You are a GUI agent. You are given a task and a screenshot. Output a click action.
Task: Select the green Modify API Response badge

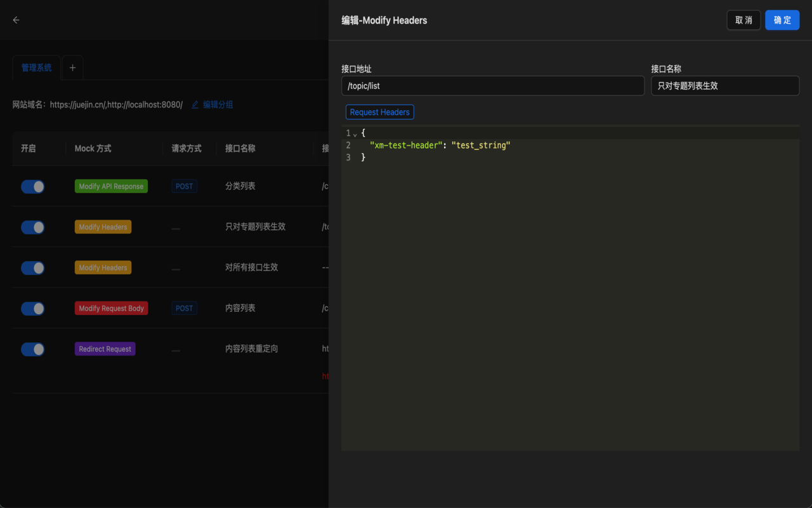pyautogui.click(x=111, y=186)
